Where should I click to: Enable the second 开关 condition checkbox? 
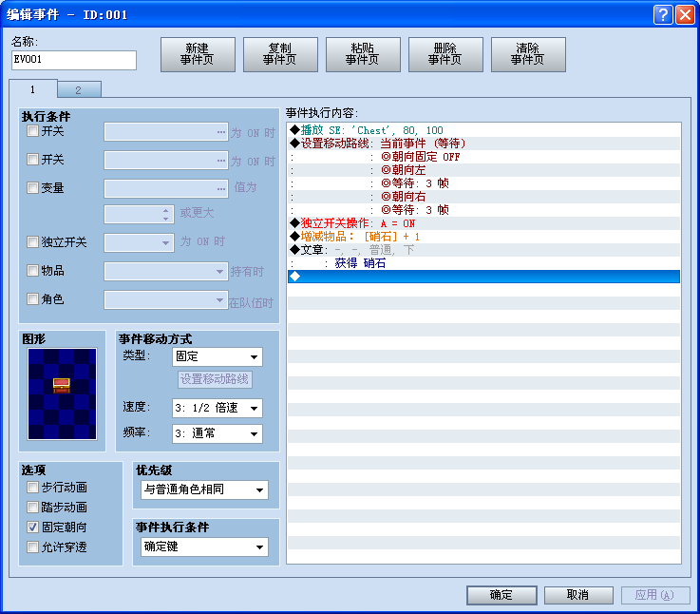click(x=32, y=160)
